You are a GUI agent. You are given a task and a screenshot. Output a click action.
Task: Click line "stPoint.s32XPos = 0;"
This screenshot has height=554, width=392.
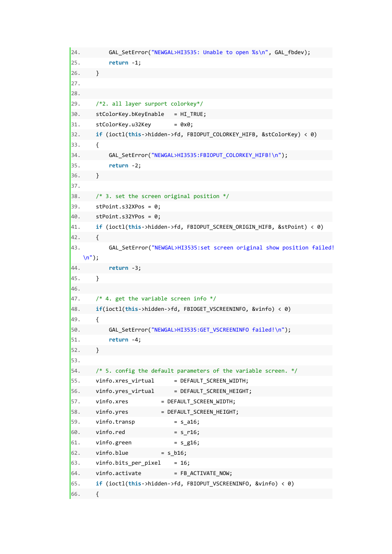coord(128,207)
